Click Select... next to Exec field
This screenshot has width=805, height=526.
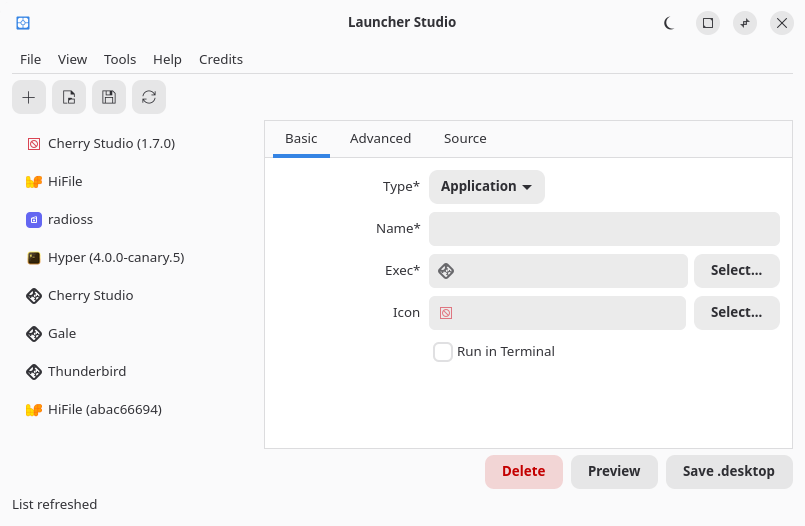(737, 271)
